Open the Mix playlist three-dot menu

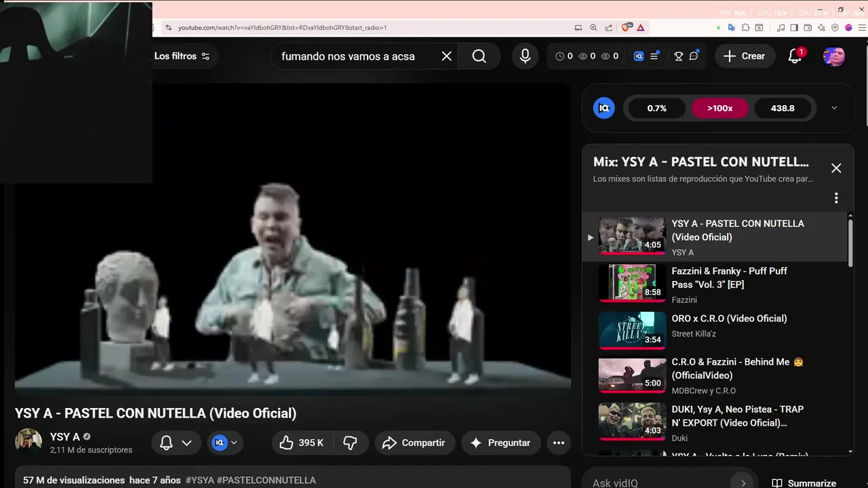[836, 198]
